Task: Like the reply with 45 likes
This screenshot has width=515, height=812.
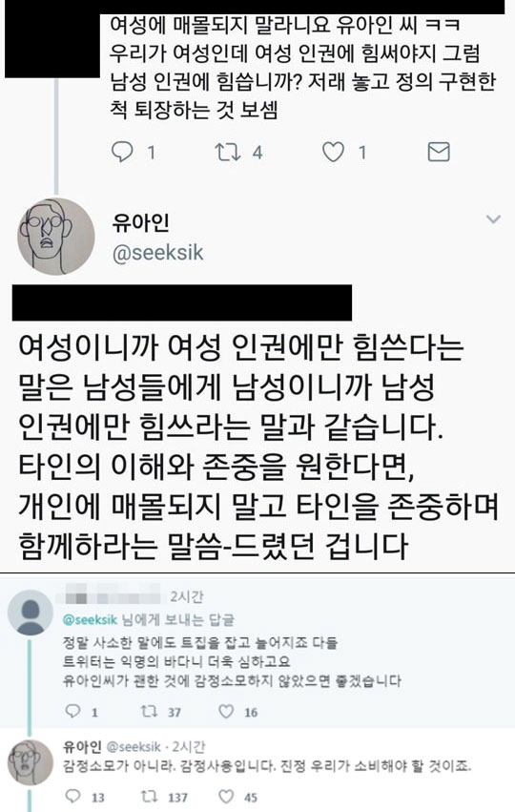Action: pyautogui.click(x=226, y=796)
